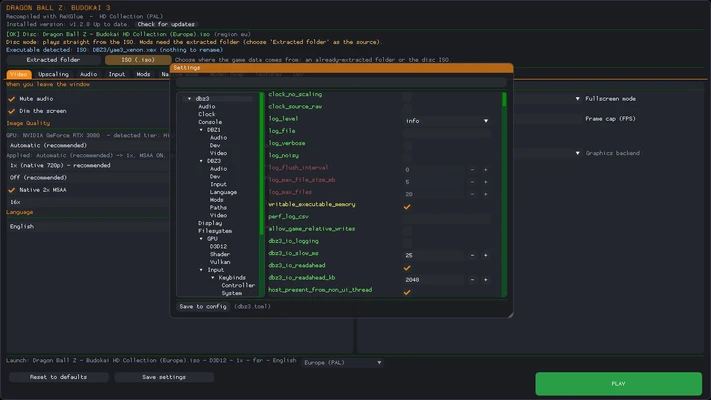Click the settings list vertical scrollbar

pyautogui.click(x=504, y=195)
